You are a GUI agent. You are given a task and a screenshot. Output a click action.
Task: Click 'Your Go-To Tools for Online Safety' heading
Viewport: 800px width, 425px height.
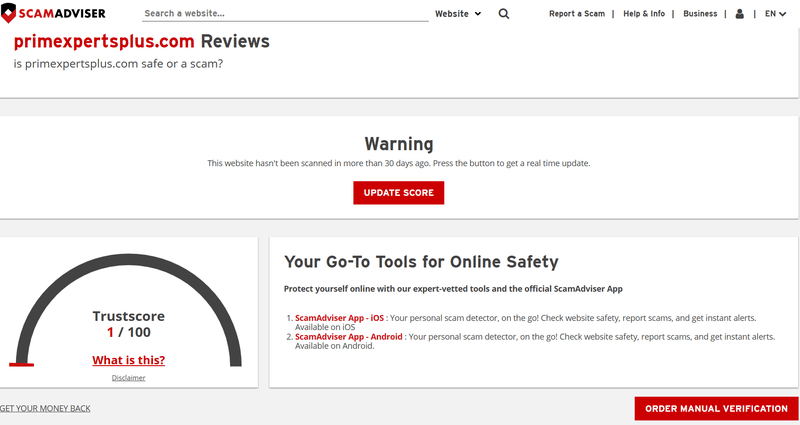click(x=421, y=262)
